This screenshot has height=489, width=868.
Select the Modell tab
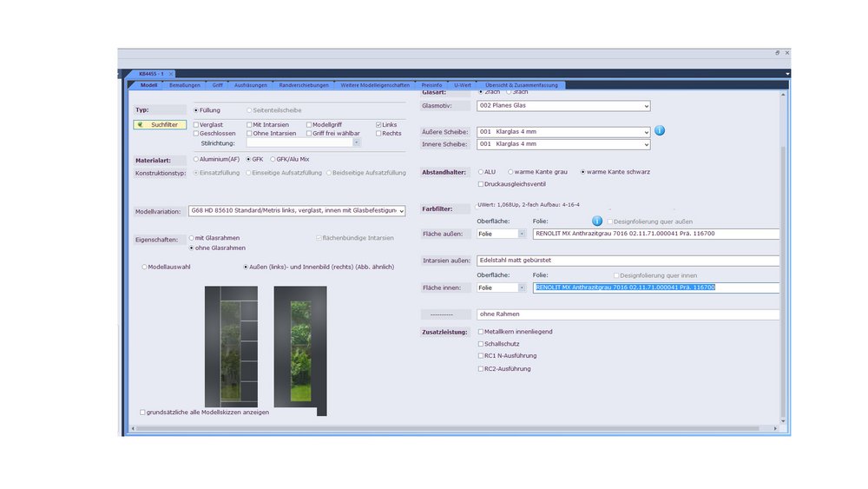(148, 85)
